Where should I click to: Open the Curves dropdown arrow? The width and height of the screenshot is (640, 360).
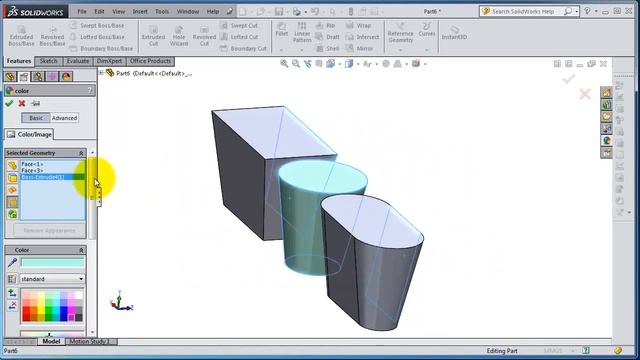(x=427, y=50)
